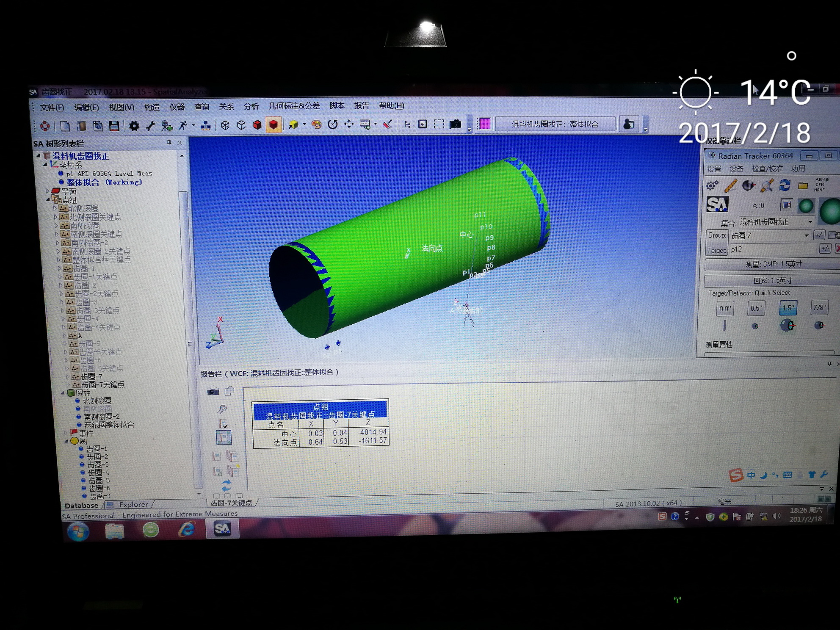Screen dimensions: 840x630
Task: Click the wrench tool icon in main toolbar
Action: pos(150,126)
